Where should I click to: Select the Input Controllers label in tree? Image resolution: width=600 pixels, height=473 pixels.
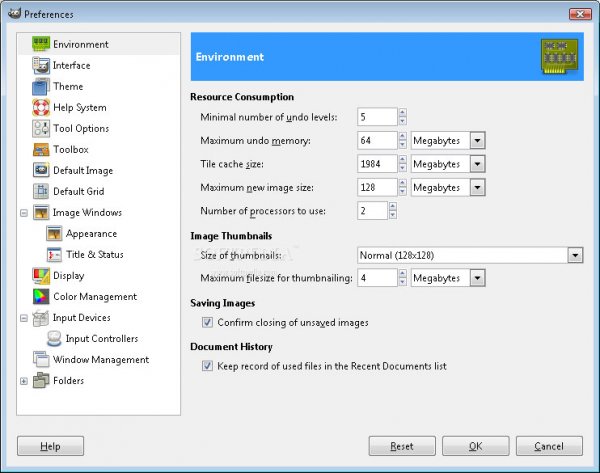[102, 339]
